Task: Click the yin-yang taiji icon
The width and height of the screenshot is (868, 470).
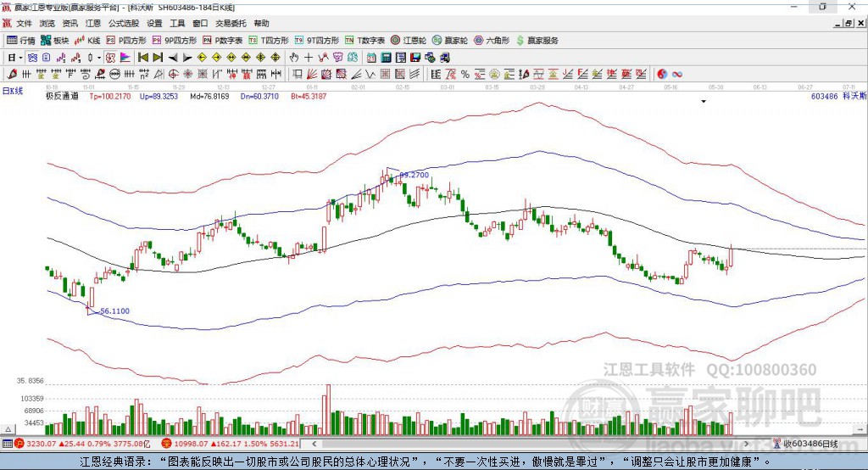Action: point(662,74)
